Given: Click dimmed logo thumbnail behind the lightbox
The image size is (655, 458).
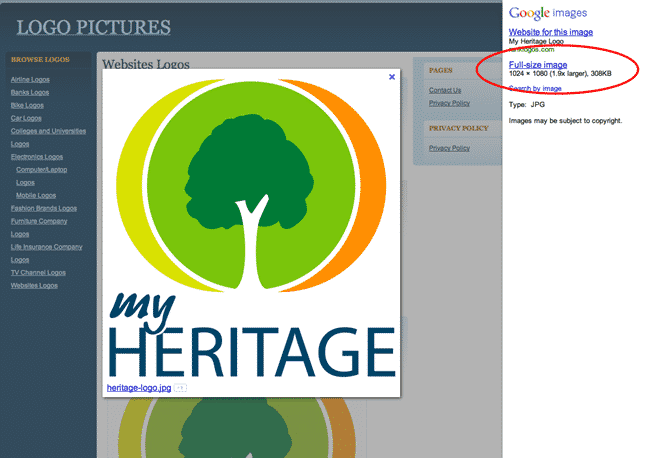Looking at the screenshot, I should [x=237, y=427].
